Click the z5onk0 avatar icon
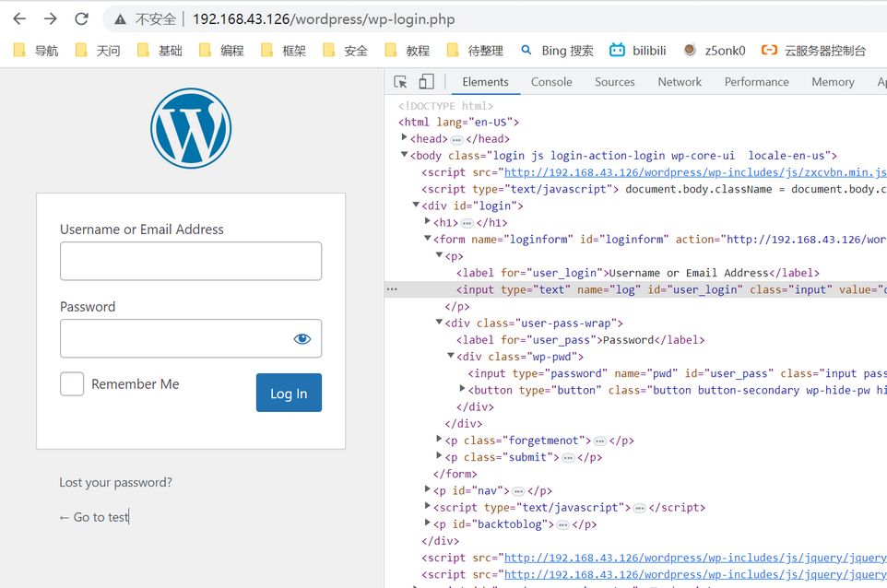Image resolution: width=887 pixels, height=588 pixels. 690,50
